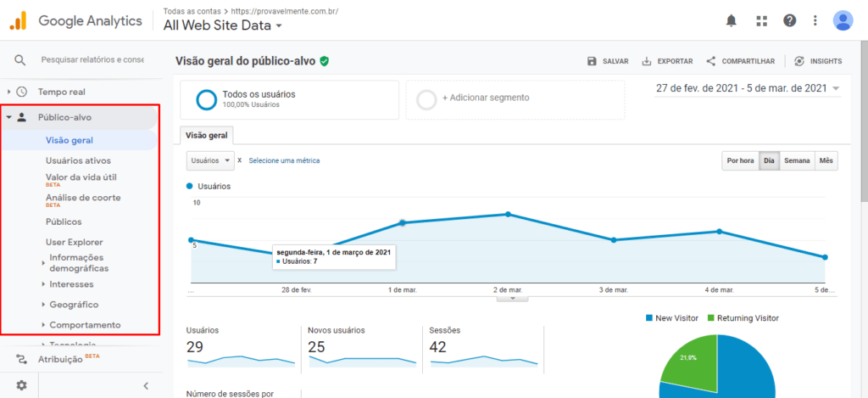Open the notifications bell icon
Image resolution: width=868 pixels, height=398 pixels.
(x=732, y=21)
